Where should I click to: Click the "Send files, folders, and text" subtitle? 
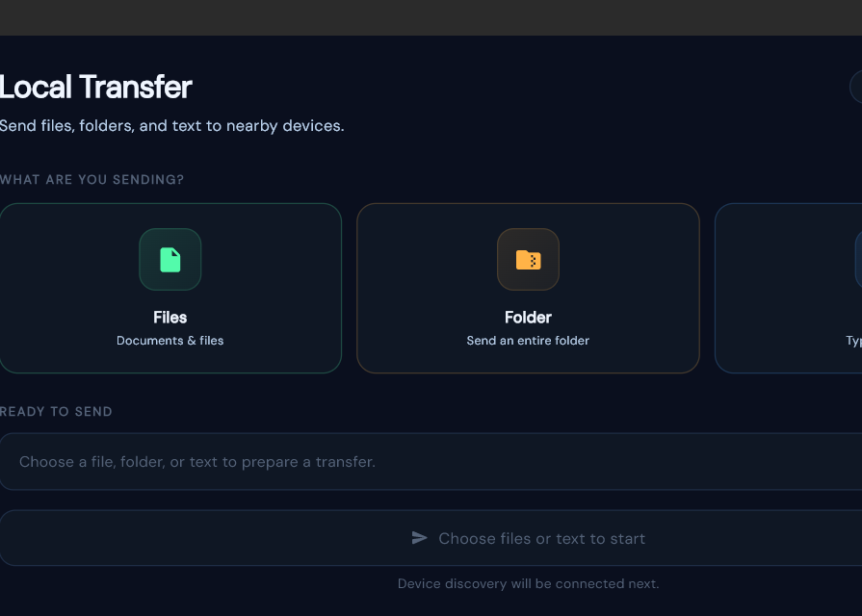[x=171, y=126]
